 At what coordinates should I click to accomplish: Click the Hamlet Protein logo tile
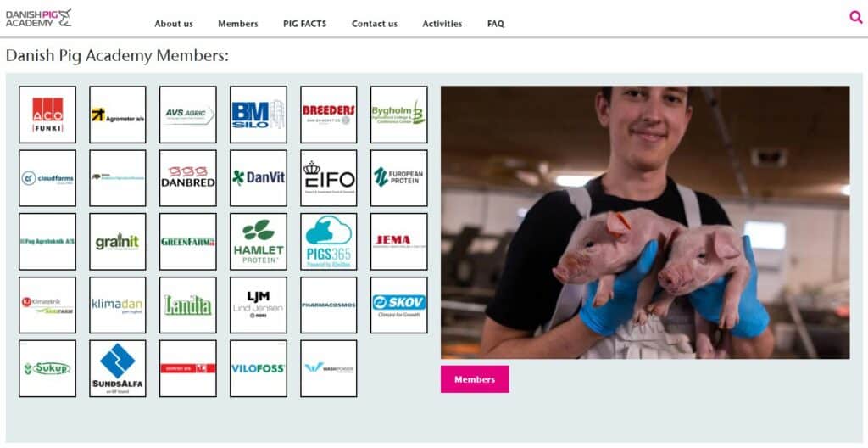[259, 242]
